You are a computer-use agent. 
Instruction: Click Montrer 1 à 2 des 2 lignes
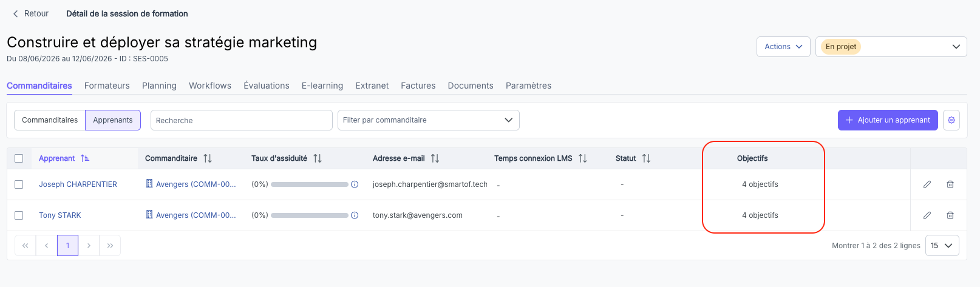[x=876, y=246]
